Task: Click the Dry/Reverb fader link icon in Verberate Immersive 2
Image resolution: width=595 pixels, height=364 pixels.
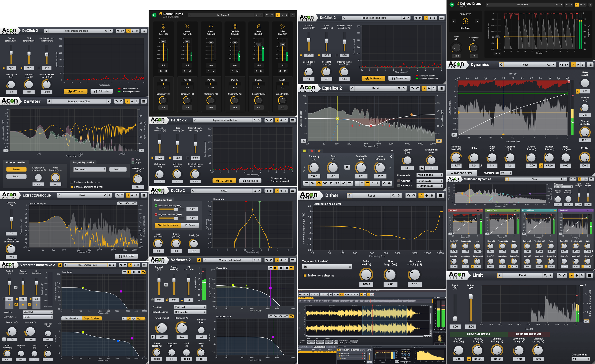Action: point(16,287)
